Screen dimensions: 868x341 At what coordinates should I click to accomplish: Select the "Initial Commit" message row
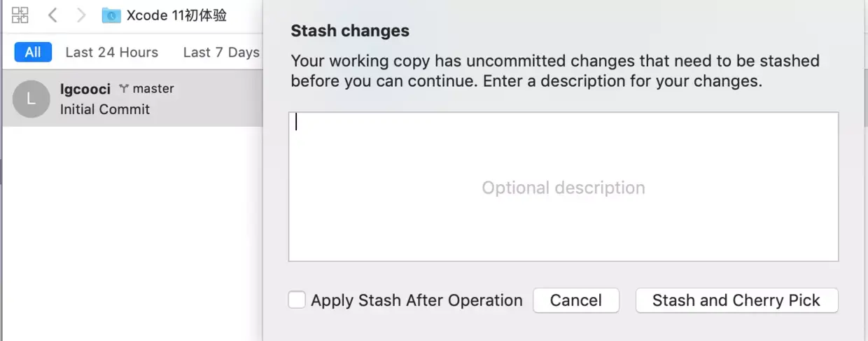click(105, 109)
